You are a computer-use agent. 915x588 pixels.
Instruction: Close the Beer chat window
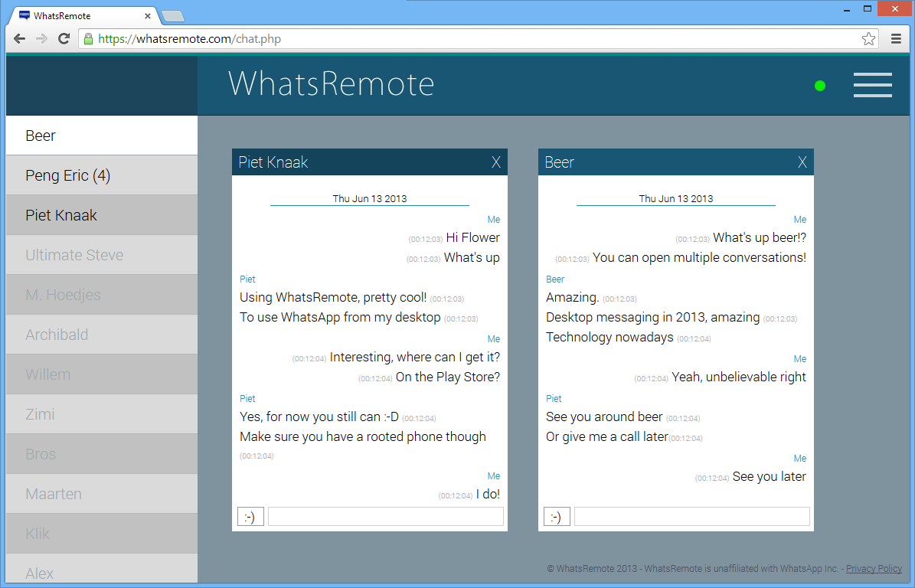click(802, 162)
